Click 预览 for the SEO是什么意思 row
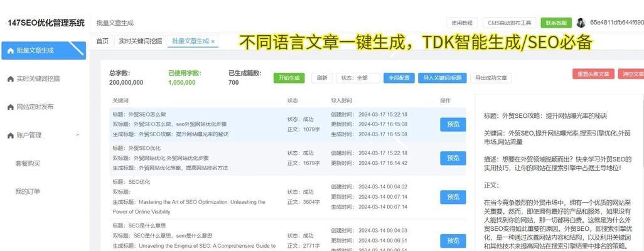 (453, 241)
